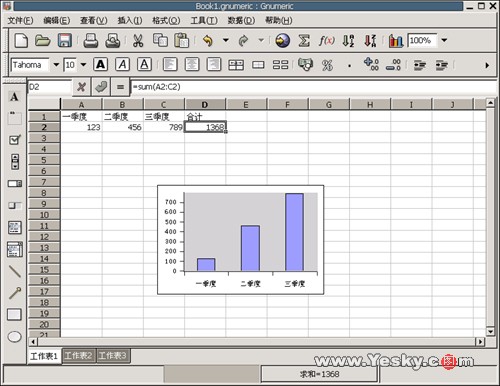Click the accept entry button in formula bar
Viewport: 500px width, 386px height.
[100, 87]
